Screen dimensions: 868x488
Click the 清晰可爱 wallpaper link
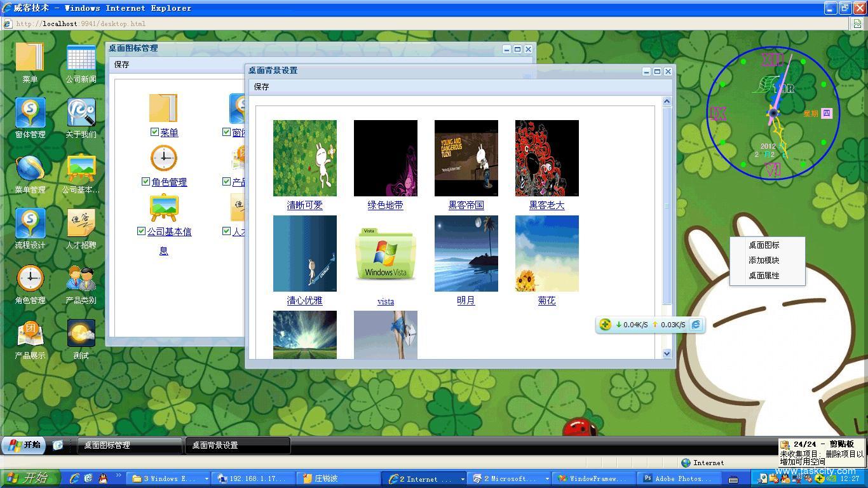[x=304, y=205]
